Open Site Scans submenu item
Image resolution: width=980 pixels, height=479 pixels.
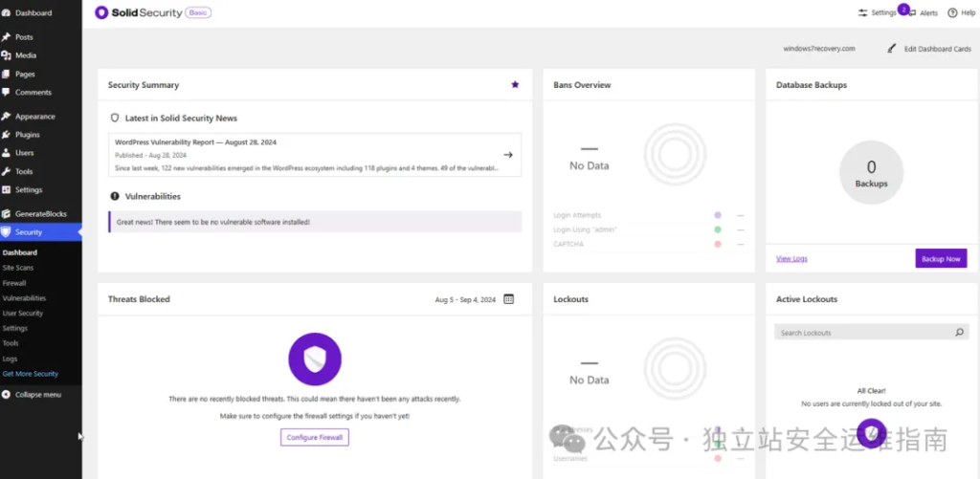[x=18, y=268]
